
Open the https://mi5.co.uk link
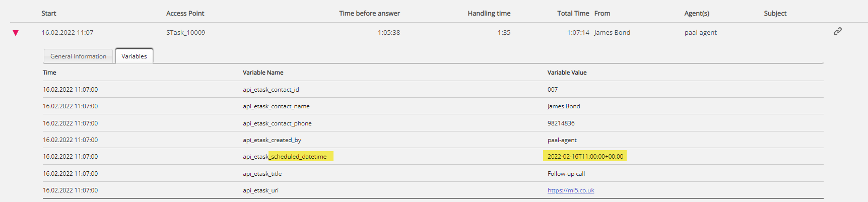(571, 190)
